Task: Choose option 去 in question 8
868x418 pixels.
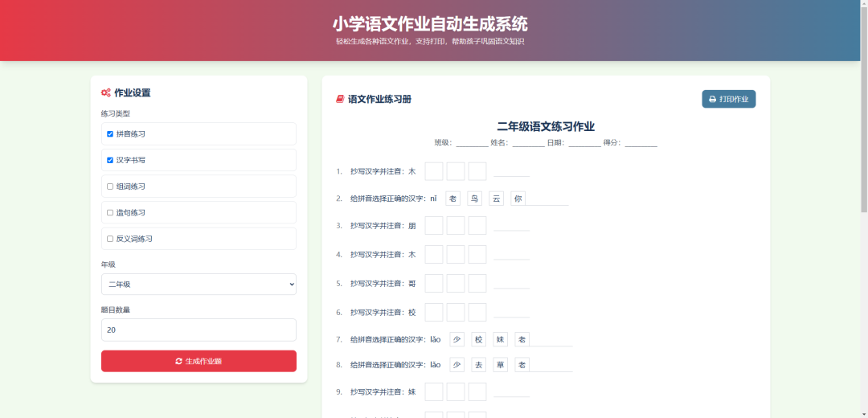Action: [x=478, y=365]
